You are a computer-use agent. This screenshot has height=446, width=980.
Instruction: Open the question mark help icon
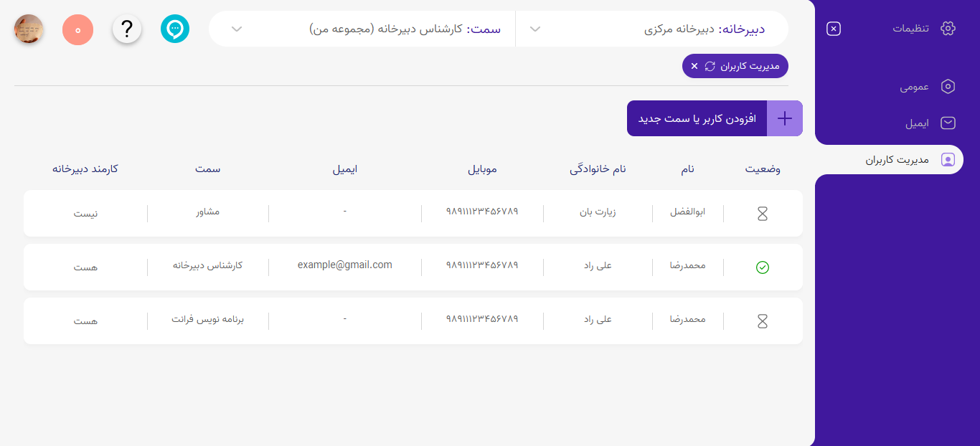[x=127, y=29]
